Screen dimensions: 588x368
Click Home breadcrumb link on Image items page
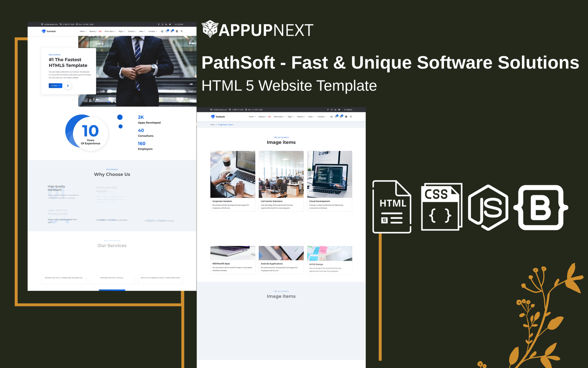pyautogui.click(x=212, y=125)
